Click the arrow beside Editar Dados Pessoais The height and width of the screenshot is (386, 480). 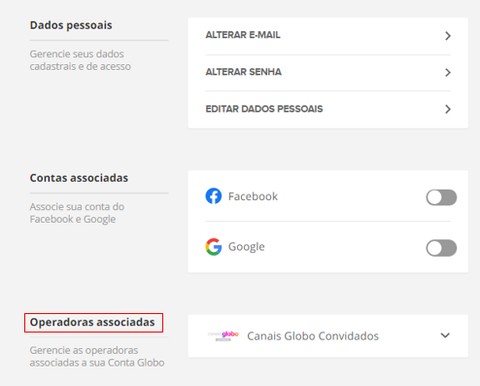(x=448, y=109)
